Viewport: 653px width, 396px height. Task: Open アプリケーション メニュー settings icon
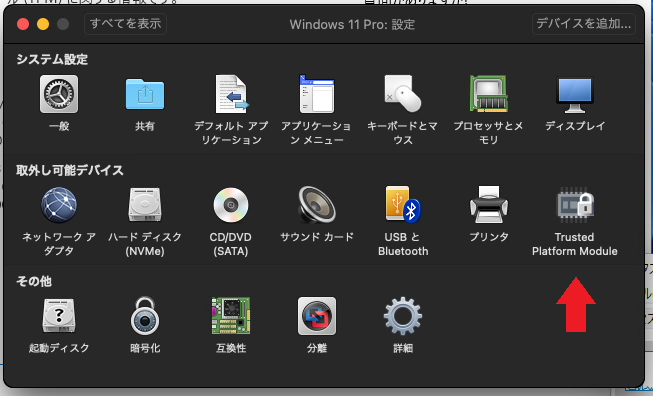317,94
